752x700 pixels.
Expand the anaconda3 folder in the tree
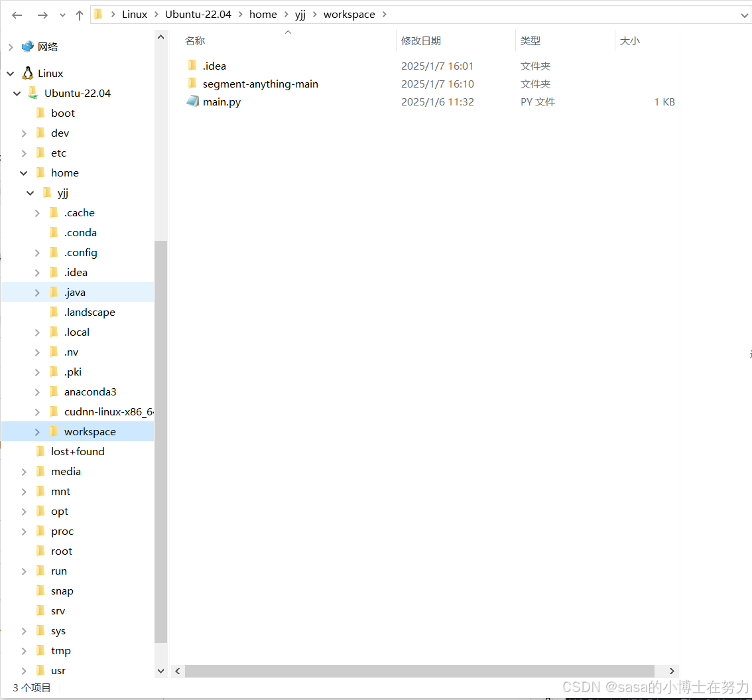[x=37, y=391]
